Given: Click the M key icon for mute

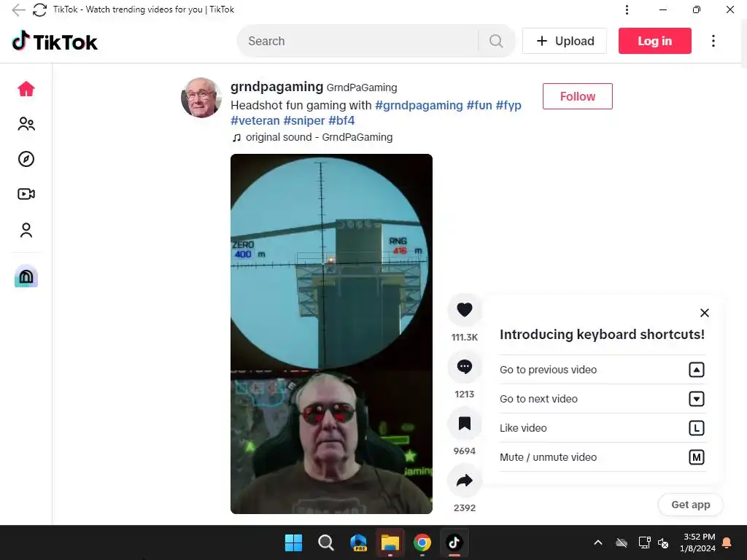Looking at the screenshot, I should (697, 457).
